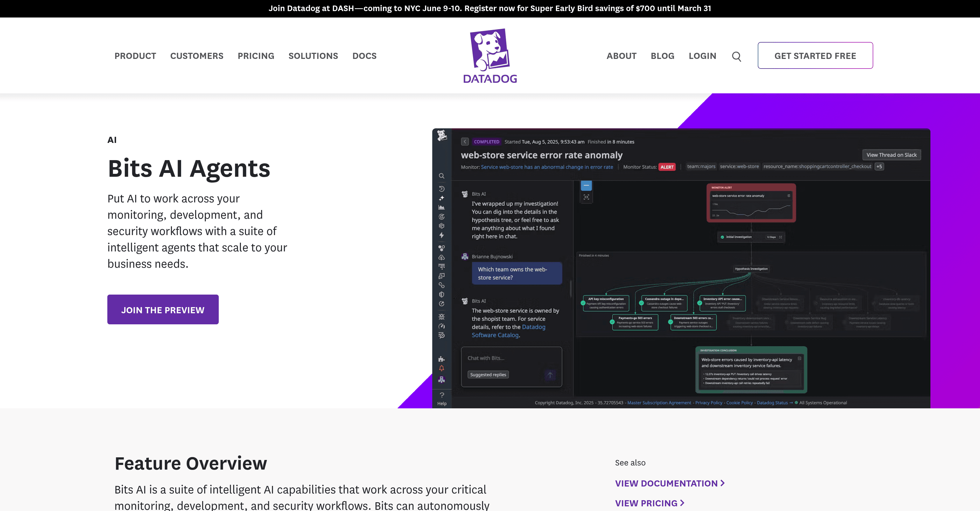This screenshot has width=980, height=511.
Task: Expand the +5 tags indicator next to resource_name
Action: point(879,166)
